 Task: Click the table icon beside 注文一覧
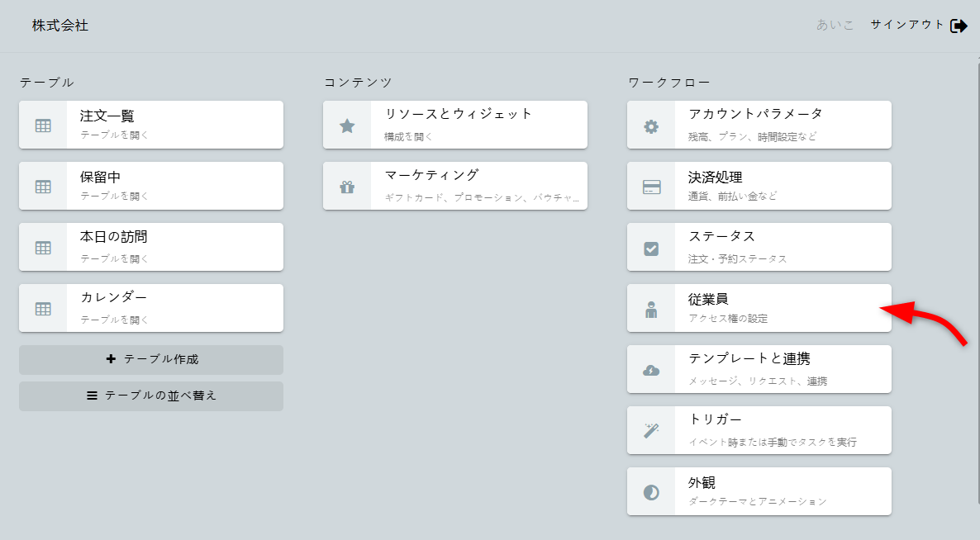[x=43, y=126]
